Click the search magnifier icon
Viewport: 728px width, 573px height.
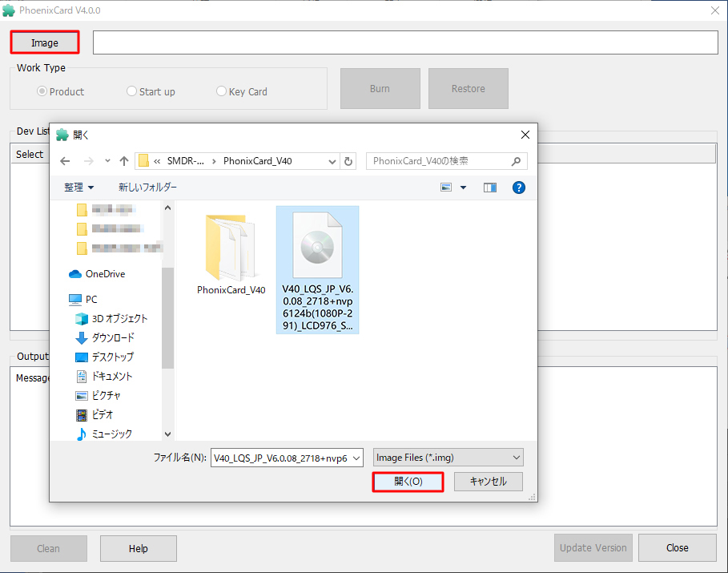pos(517,161)
